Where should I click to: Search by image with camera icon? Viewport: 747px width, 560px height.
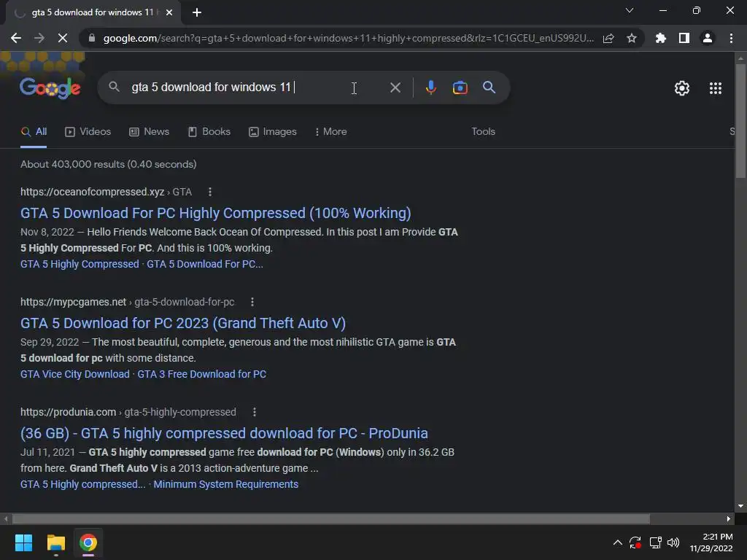(x=460, y=87)
